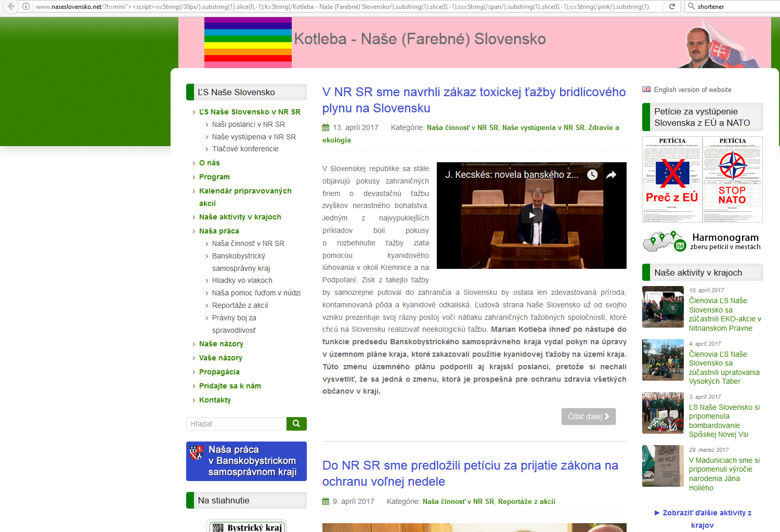The height and width of the screenshot is (532, 780).
Task: Open Naše aktivity v krajoch sidebar menu item
Action: click(240, 217)
